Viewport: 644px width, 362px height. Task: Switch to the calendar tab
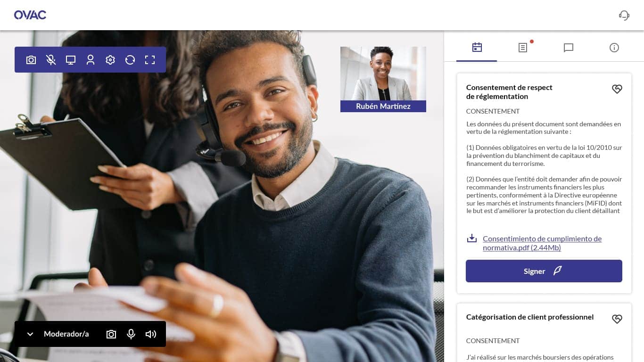(477, 47)
